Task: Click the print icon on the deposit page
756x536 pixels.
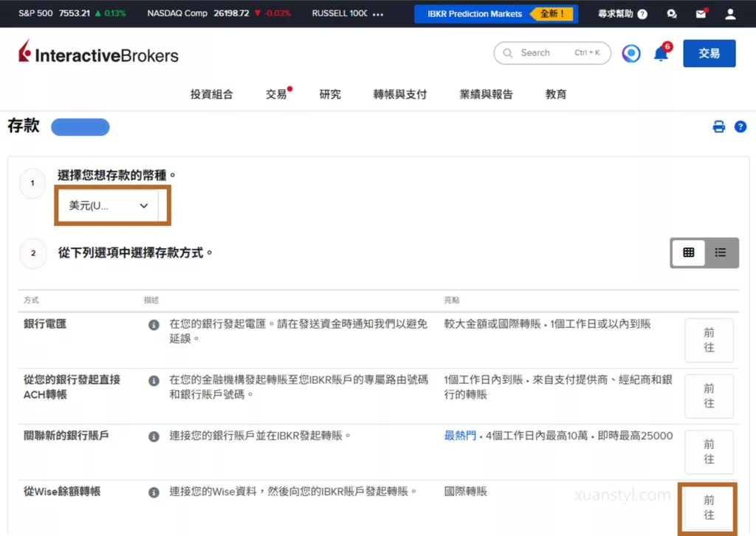Action: click(718, 127)
